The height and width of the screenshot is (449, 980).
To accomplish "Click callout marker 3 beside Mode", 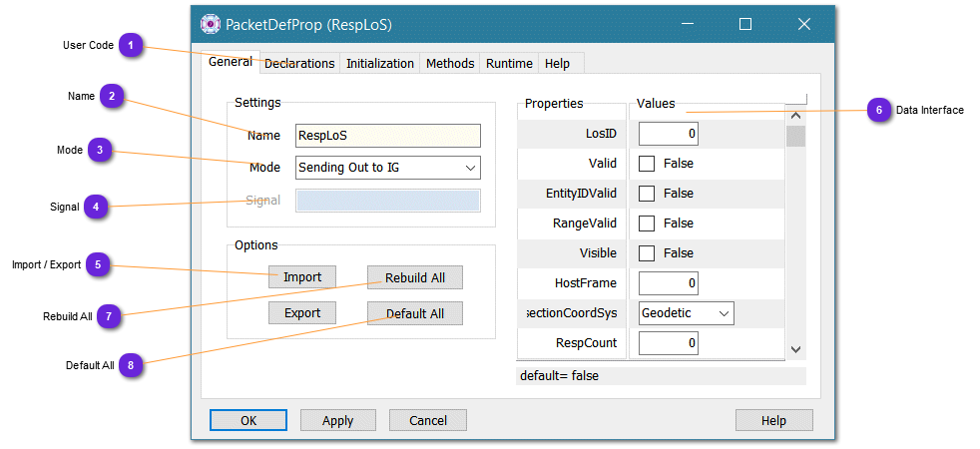I will click(x=99, y=151).
